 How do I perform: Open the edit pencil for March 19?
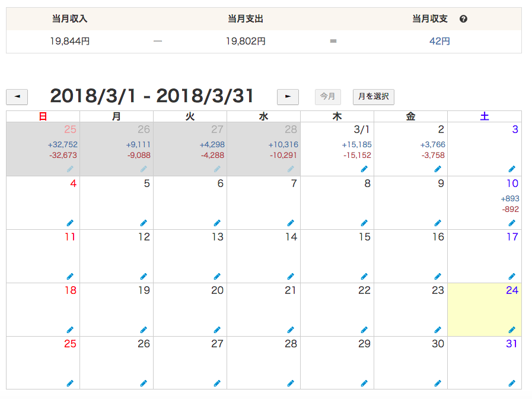tap(144, 330)
